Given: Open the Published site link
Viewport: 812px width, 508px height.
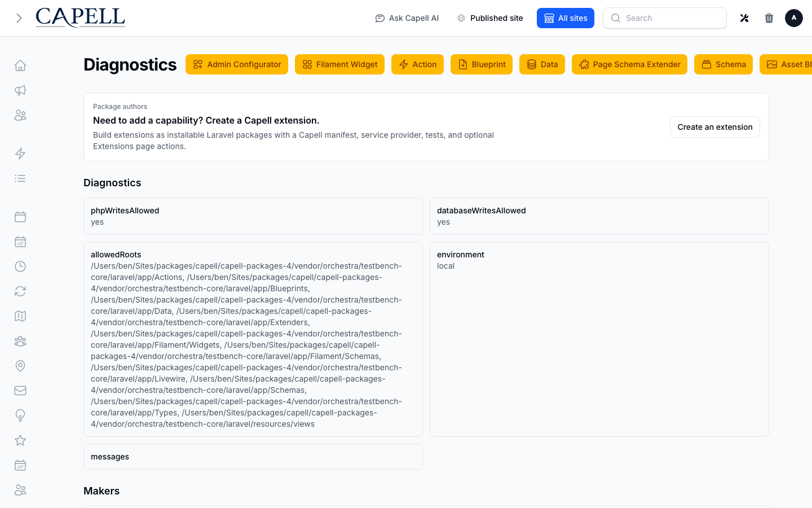Looking at the screenshot, I should point(490,18).
